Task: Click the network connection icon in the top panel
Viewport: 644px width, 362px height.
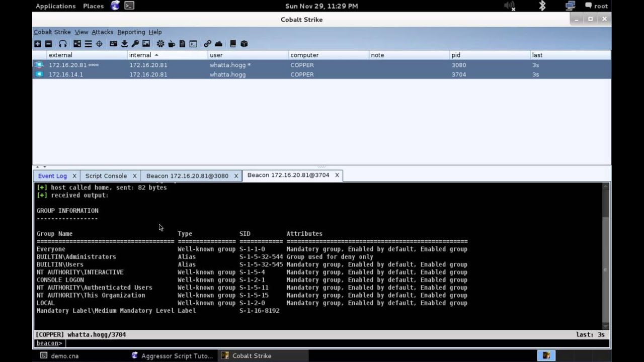Action: pos(570,6)
